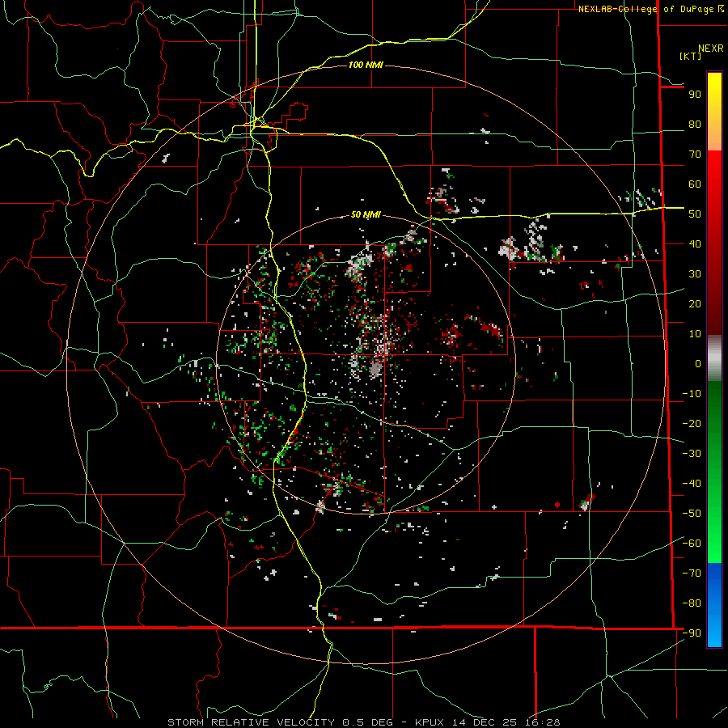Click the -70 value on the velocity scale
The width and height of the screenshot is (728, 728).
[x=692, y=574]
